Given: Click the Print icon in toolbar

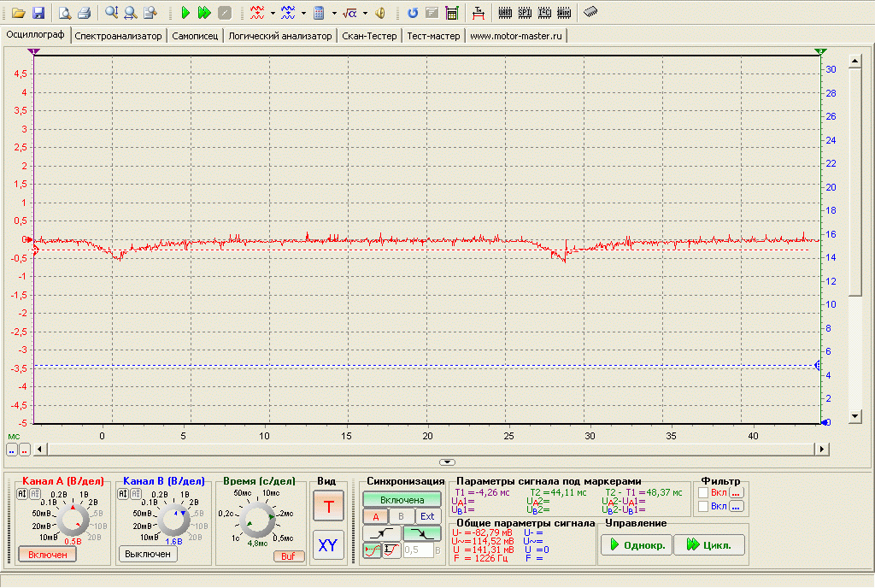Looking at the screenshot, I should (x=84, y=13).
